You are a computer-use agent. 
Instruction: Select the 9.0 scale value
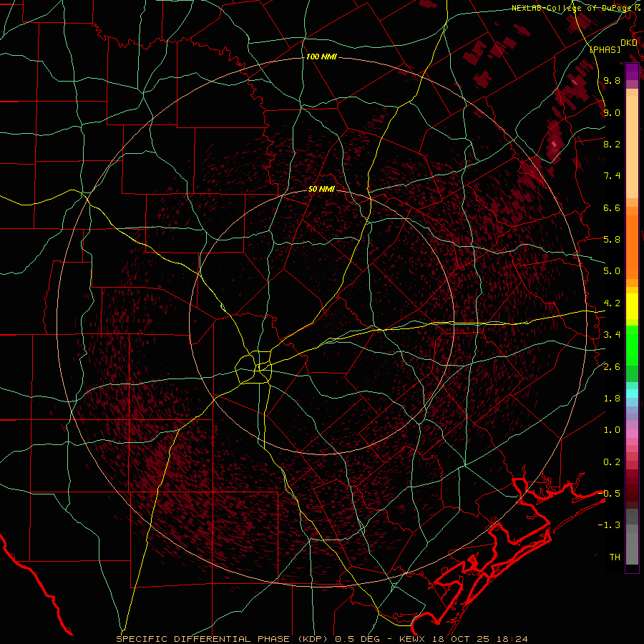coord(612,112)
